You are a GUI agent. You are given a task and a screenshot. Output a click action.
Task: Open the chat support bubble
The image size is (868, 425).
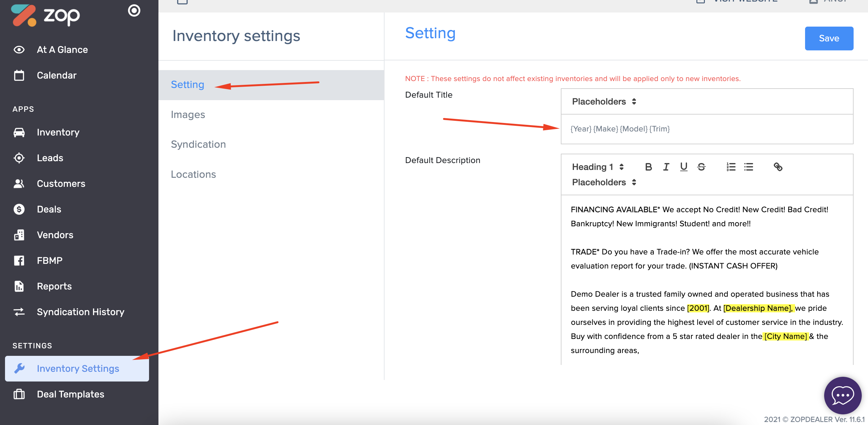click(842, 395)
